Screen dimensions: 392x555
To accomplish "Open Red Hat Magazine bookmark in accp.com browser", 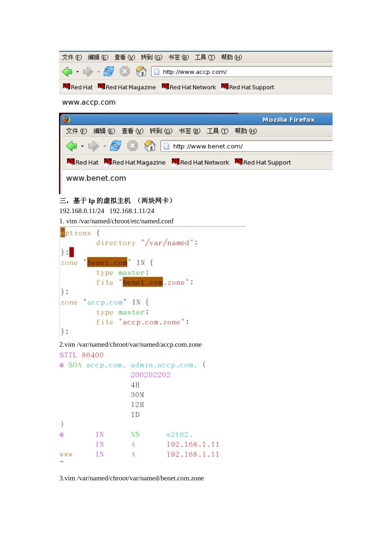I will (x=127, y=87).
